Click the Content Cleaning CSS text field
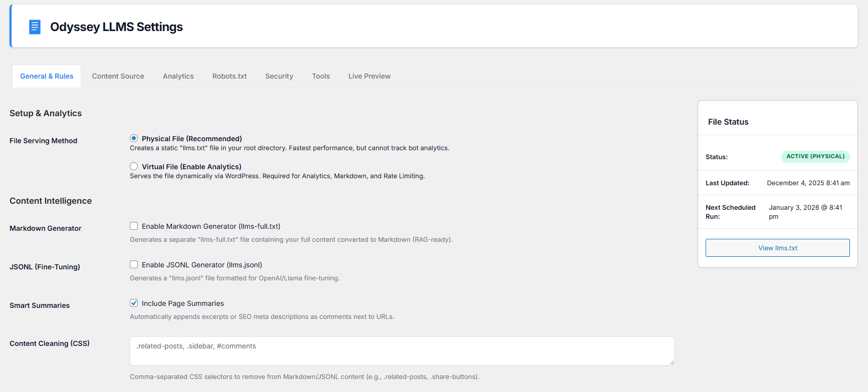The image size is (868, 392). tap(401, 350)
